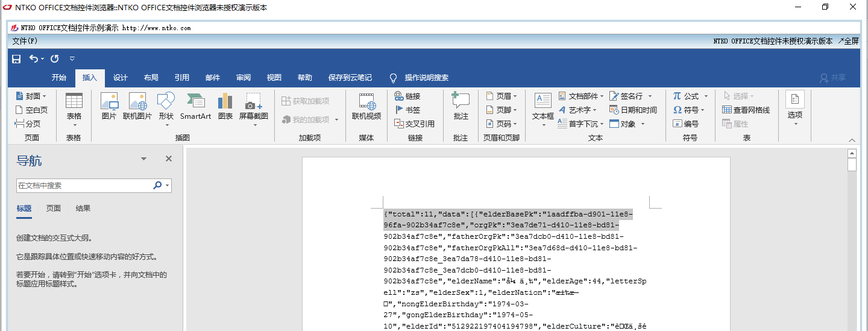Click the Undo arrow icon
Screen dimensions: 868x331
tap(34, 58)
